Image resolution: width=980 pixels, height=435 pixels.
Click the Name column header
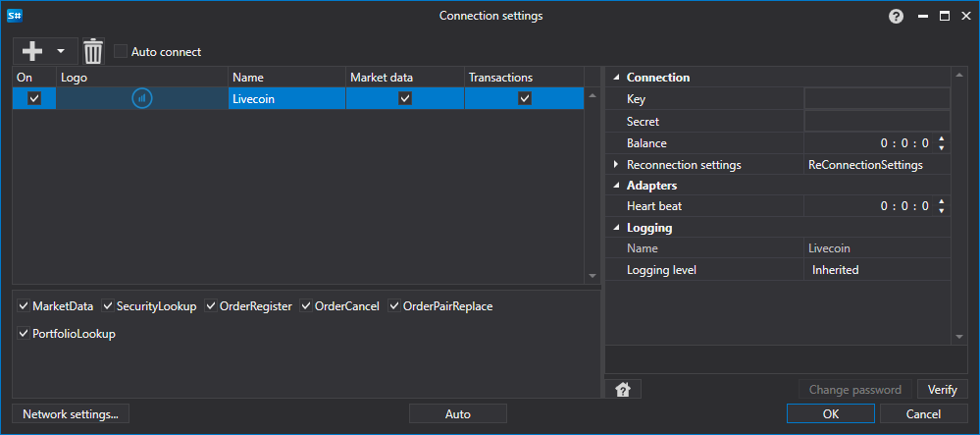pyautogui.click(x=286, y=78)
